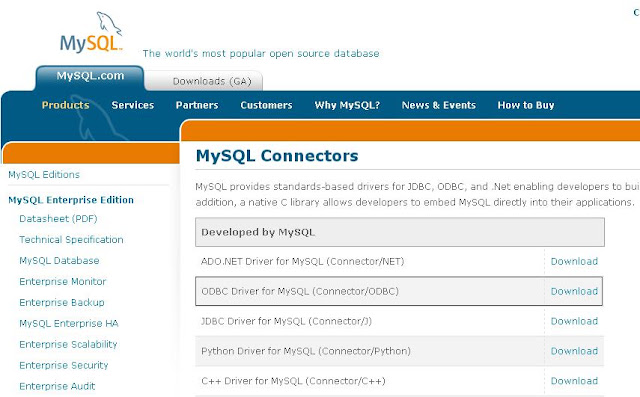This screenshot has height=397, width=640.
Task: Switch to the MySQL.com tab
Action: pyautogui.click(x=90, y=76)
